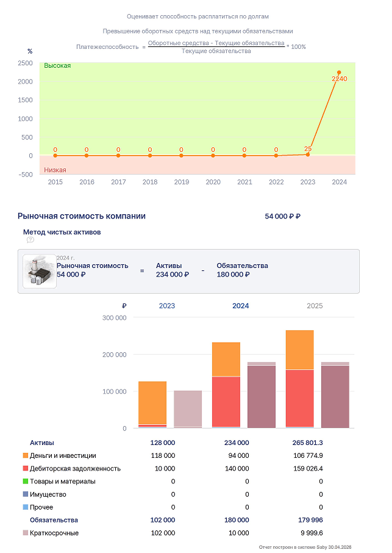
Task: Select the 2024 year column header
Action: tap(241, 306)
